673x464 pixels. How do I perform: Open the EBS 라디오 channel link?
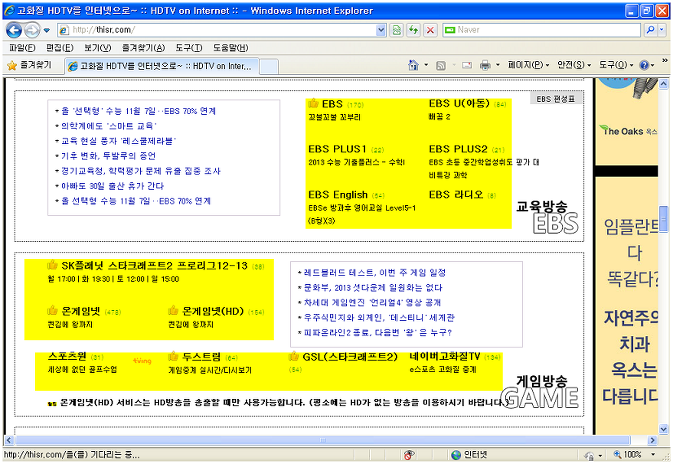pyautogui.click(x=456, y=194)
